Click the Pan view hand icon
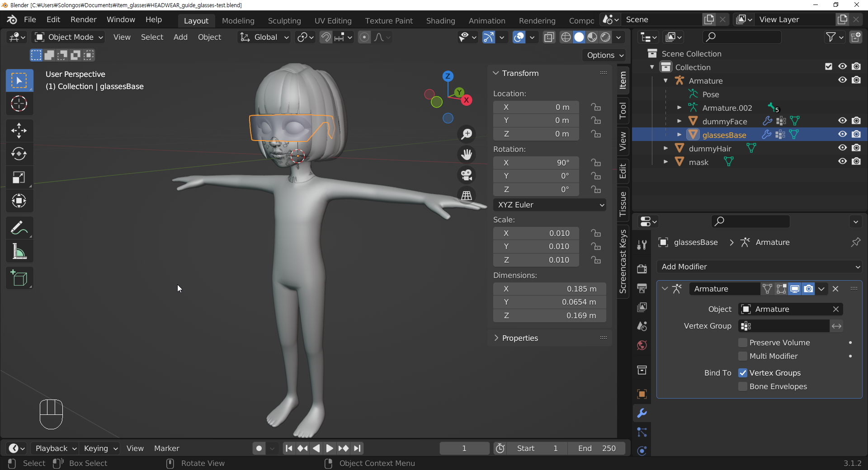Viewport: 868px width, 470px height. pos(467,155)
